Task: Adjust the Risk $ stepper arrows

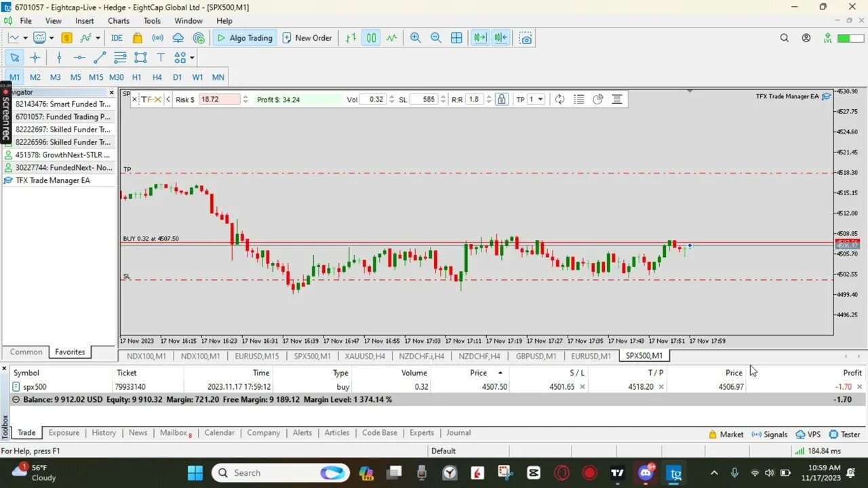Action: click(x=245, y=99)
